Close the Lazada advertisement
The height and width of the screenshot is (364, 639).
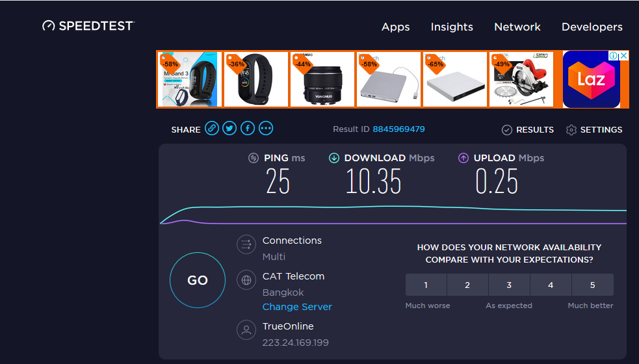(623, 56)
